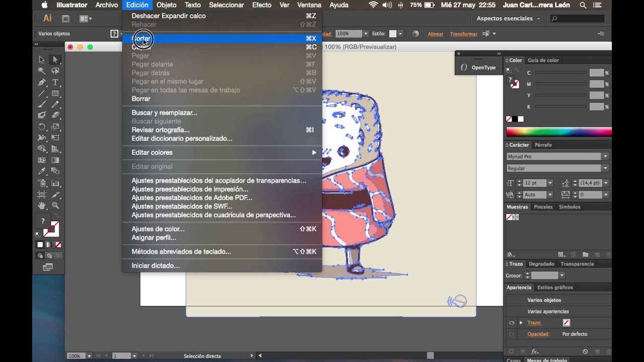Open the Editar colores submenu

tap(222, 152)
